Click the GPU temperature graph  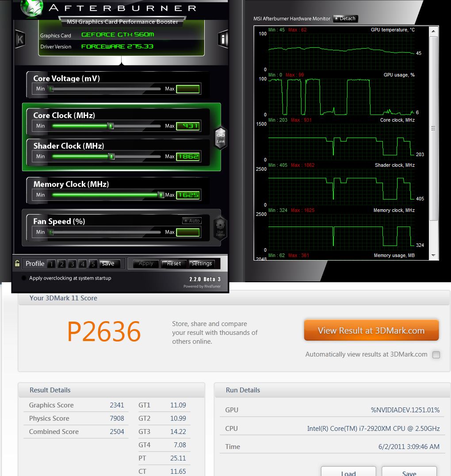(341, 52)
